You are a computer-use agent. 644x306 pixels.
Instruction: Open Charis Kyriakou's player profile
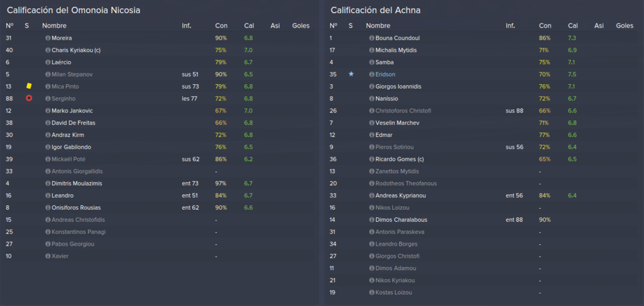point(76,50)
